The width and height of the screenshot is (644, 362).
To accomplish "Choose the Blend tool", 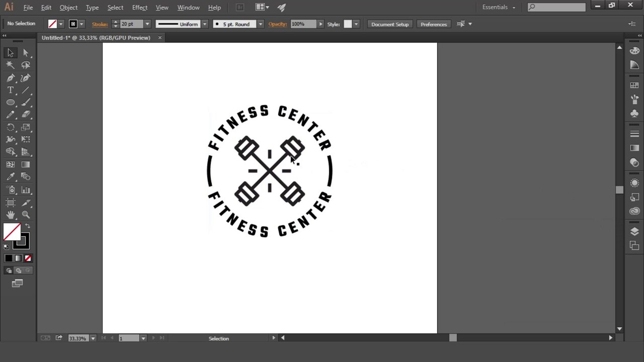I will (26, 176).
